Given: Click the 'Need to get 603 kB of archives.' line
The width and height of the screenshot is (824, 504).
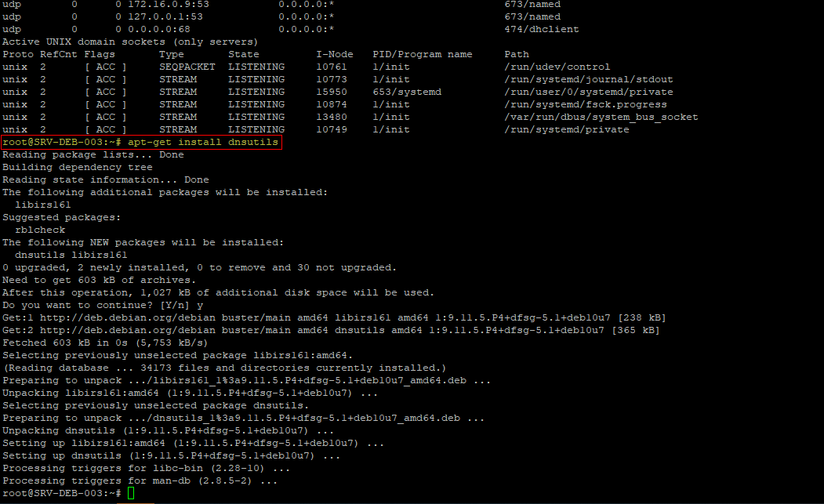Looking at the screenshot, I should [99, 280].
